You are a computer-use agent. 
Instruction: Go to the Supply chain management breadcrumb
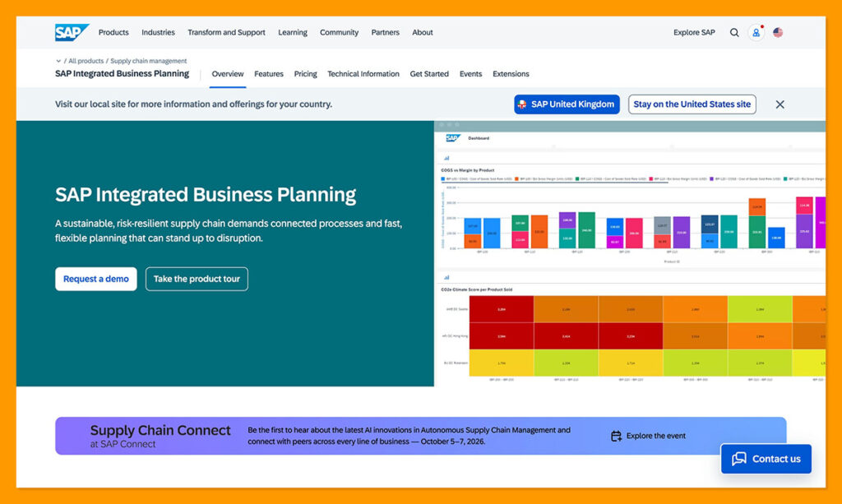click(x=148, y=61)
